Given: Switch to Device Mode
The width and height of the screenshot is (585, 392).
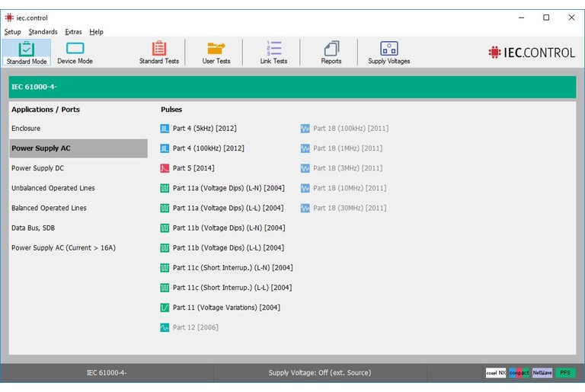Looking at the screenshot, I should [x=75, y=53].
